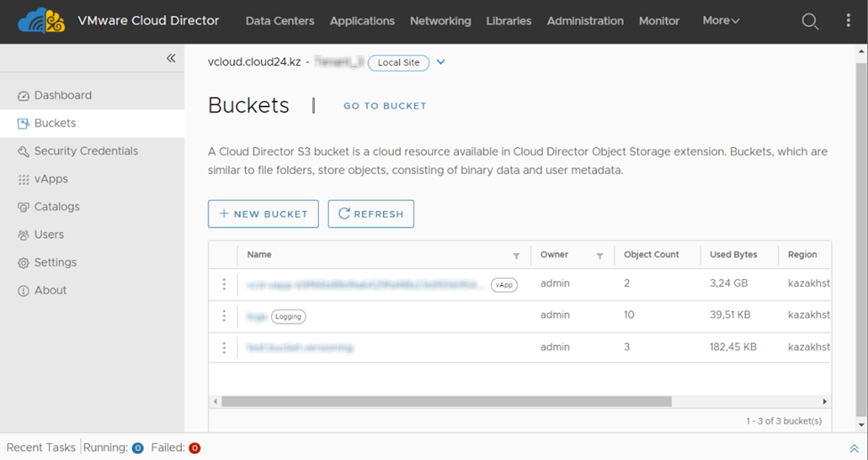Sort by the Object Count column header

(651, 255)
